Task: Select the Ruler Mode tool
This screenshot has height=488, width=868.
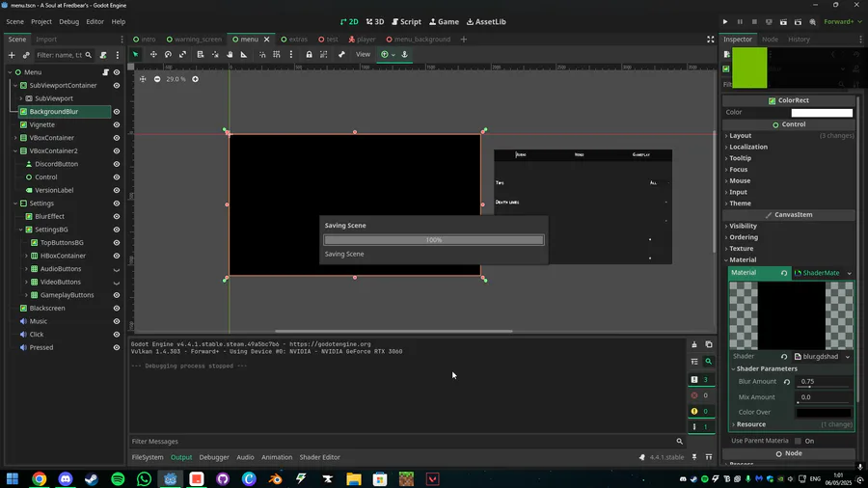Action: pyautogui.click(x=244, y=54)
